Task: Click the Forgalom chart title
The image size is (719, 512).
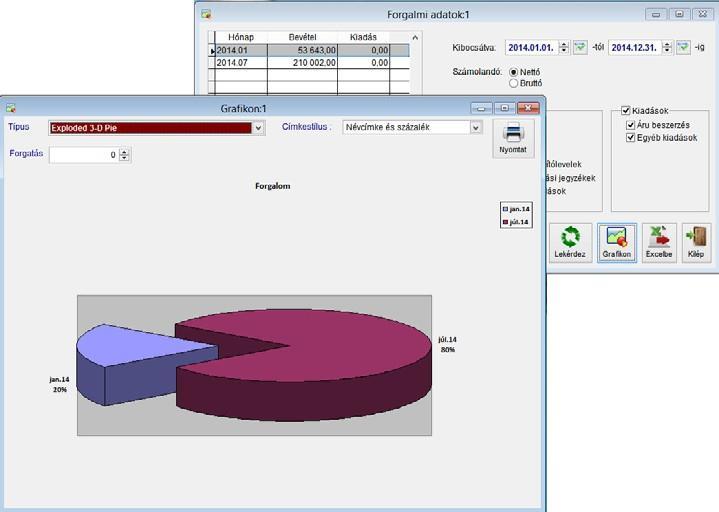Action: [272, 186]
